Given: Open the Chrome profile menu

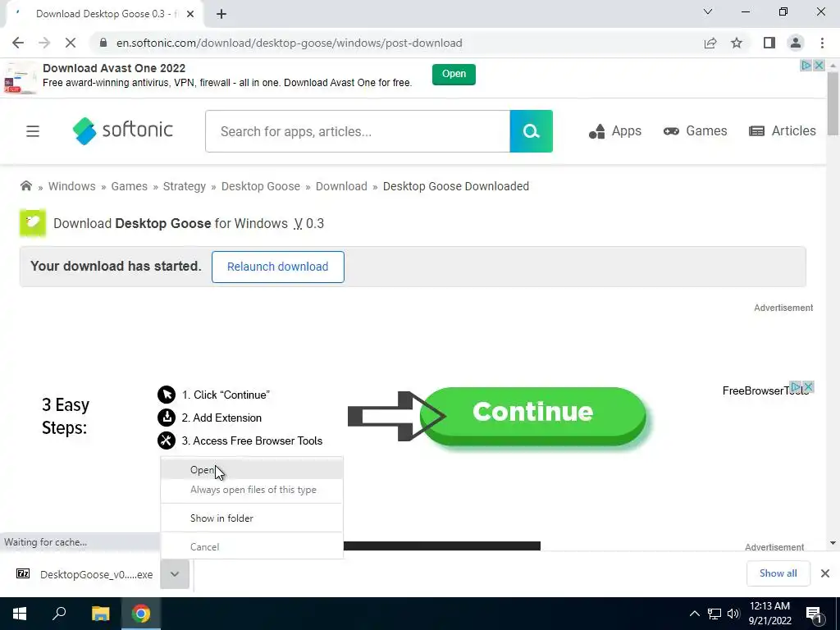Looking at the screenshot, I should [796, 43].
